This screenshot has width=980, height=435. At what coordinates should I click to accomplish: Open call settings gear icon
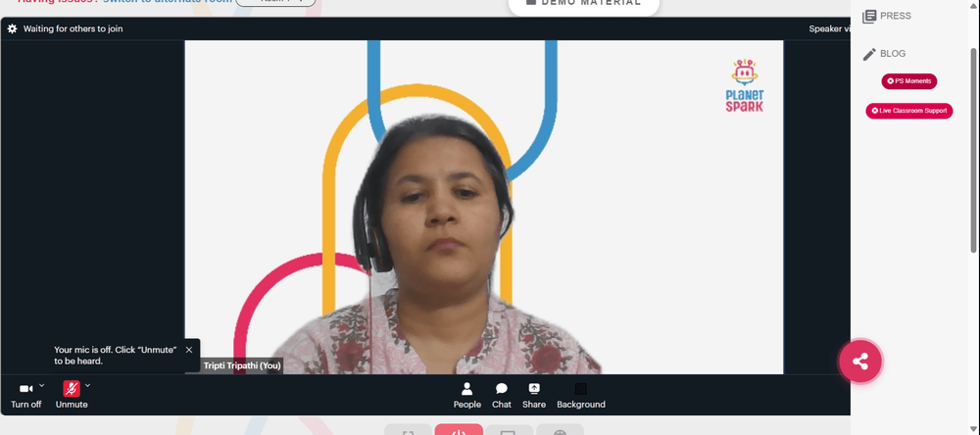(x=12, y=28)
